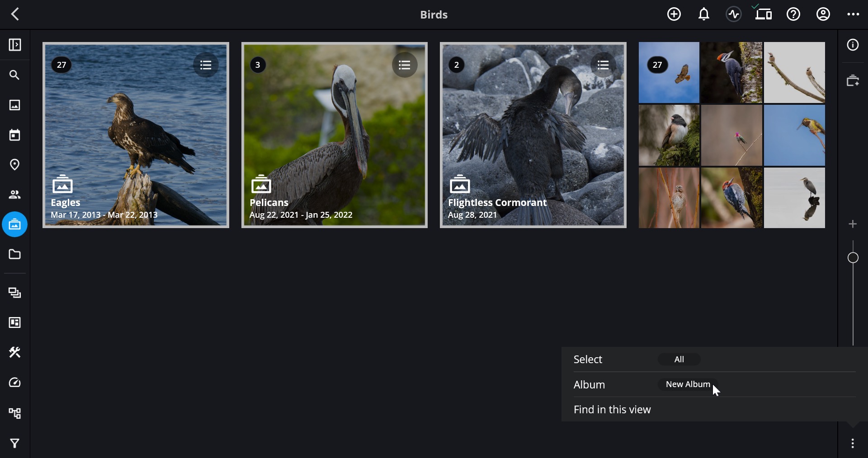Click the 27 count badge on Eagles

61,65
